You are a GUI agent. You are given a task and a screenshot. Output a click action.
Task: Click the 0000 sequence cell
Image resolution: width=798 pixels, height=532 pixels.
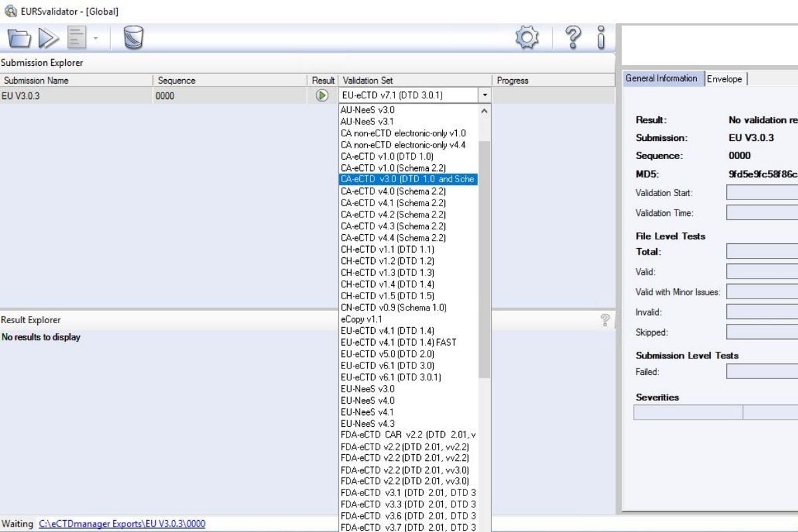(x=229, y=96)
